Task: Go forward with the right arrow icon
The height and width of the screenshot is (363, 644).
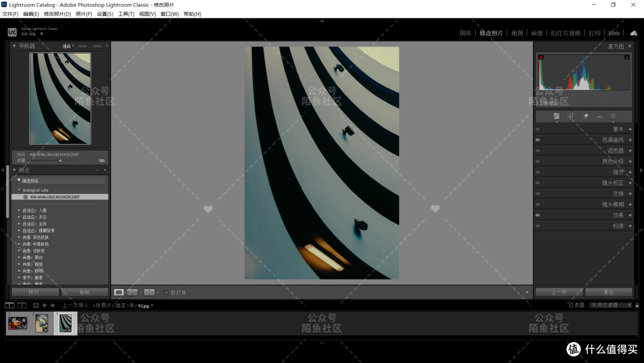Action: (x=52, y=306)
